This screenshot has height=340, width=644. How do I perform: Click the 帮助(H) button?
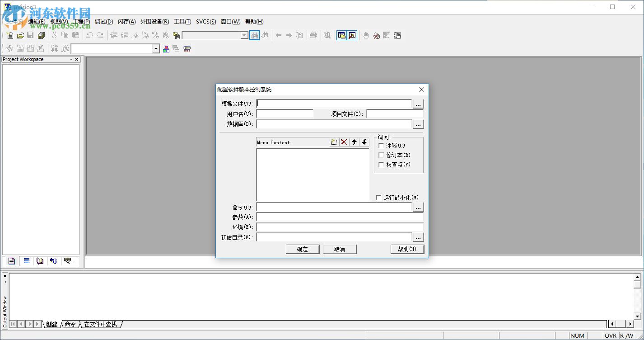point(407,249)
